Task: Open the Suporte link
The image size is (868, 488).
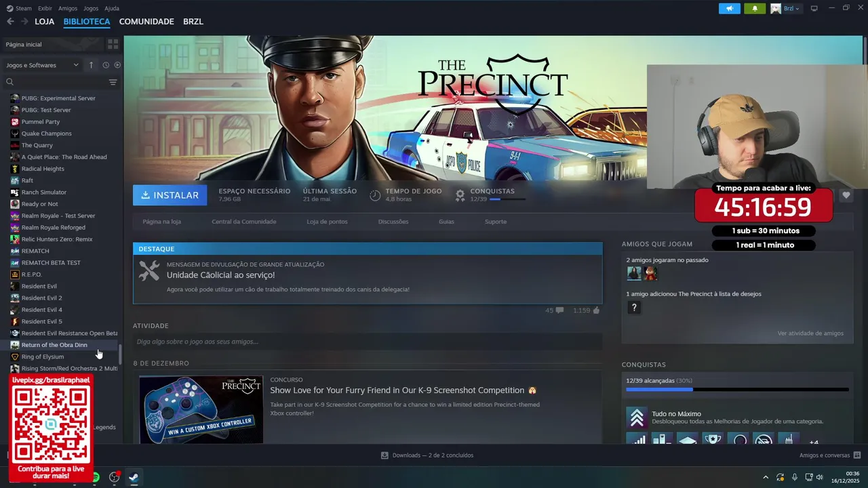Action: [496, 222]
